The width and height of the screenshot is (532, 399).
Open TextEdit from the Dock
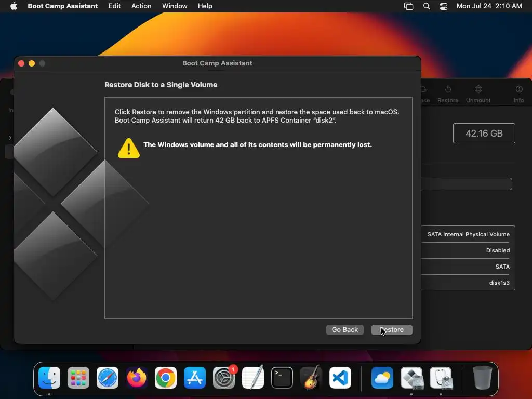pos(253,378)
